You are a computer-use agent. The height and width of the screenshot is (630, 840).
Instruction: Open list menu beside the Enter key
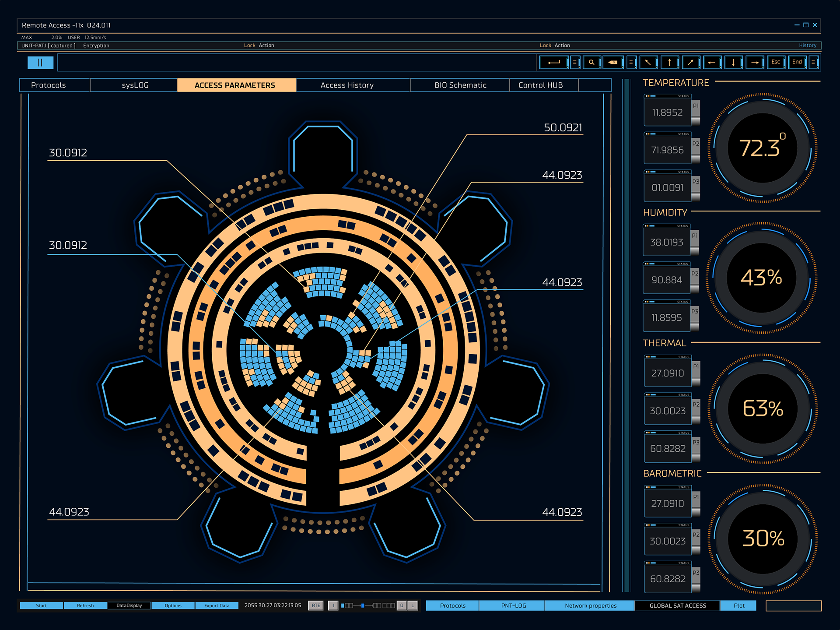tap(575, 63)
